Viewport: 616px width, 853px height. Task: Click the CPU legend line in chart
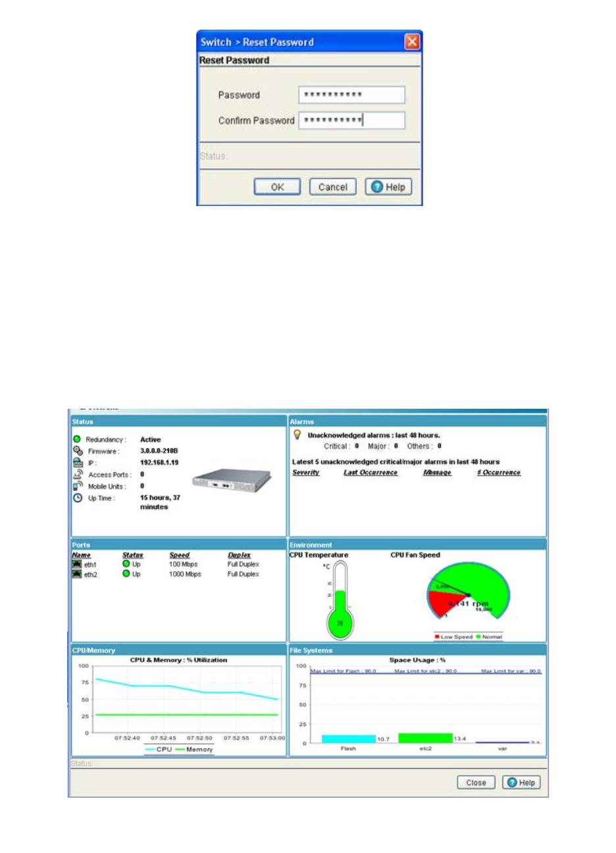(x=150, y=750)
